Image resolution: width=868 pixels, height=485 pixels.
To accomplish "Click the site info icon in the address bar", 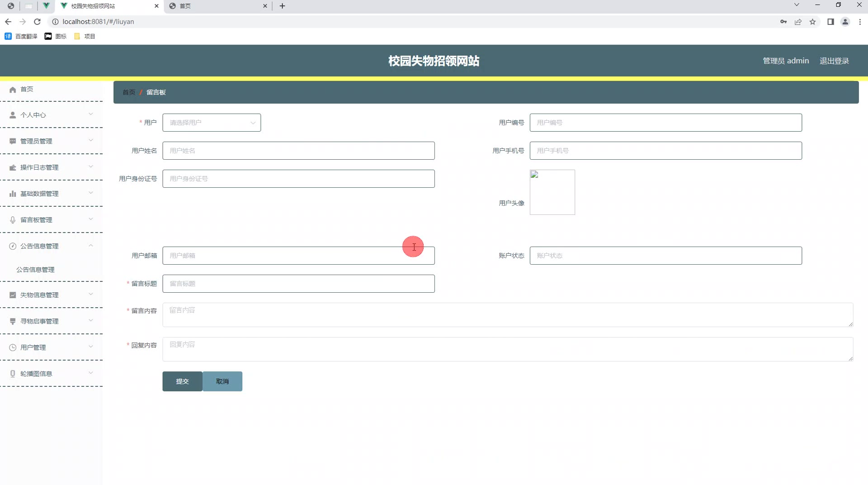I will tap(55, 22).
